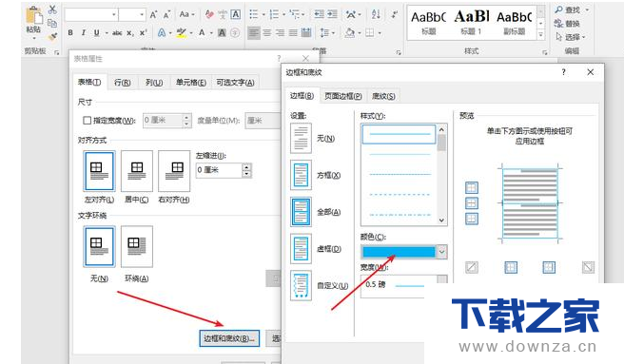624x364 pixels.
Task: Switch to 表格(T) tab in table properties
Action: 89,82
